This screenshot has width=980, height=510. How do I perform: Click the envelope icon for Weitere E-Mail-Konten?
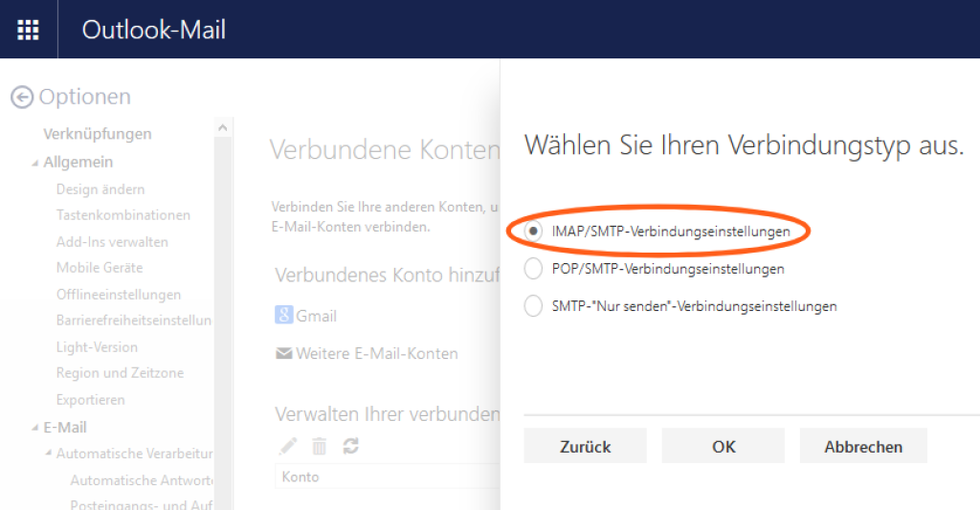tap(283, 354)
